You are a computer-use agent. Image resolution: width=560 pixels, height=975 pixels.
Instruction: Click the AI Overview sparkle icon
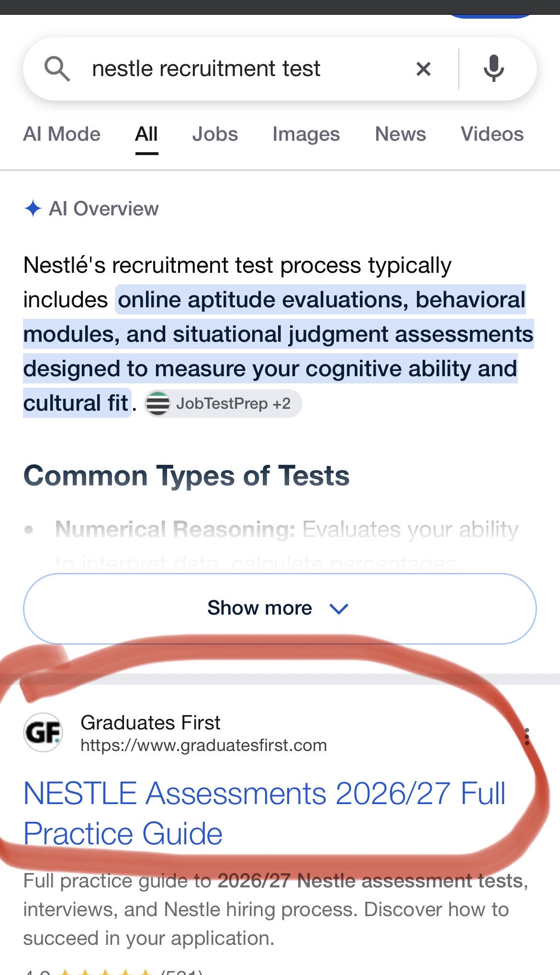(33, 209)
